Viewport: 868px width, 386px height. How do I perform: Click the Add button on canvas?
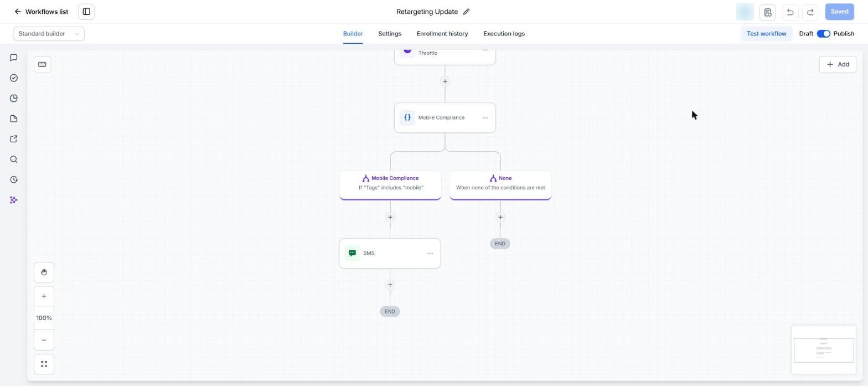838,64
